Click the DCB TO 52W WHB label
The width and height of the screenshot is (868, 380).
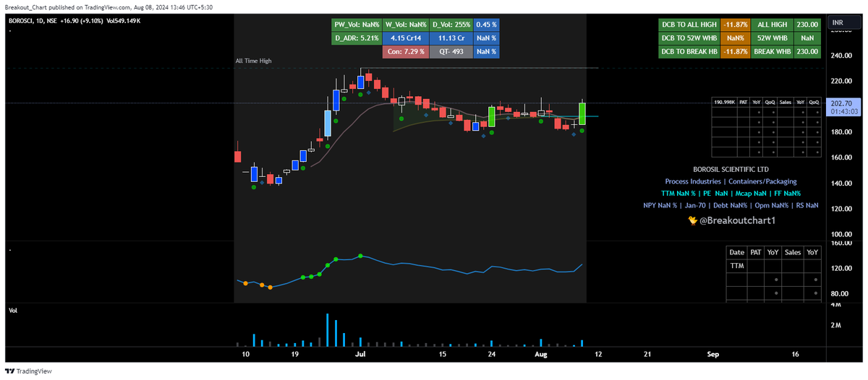coord(689,38)
